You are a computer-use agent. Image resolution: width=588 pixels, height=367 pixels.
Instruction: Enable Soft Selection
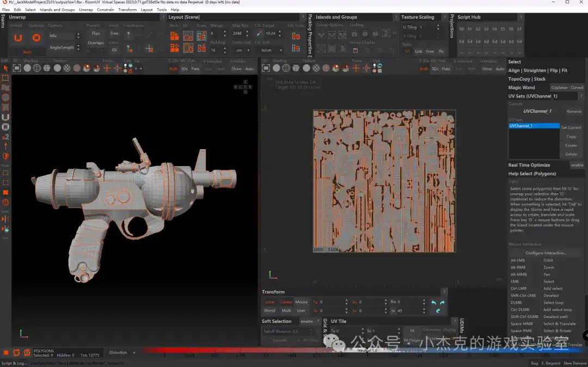(307, 321)
